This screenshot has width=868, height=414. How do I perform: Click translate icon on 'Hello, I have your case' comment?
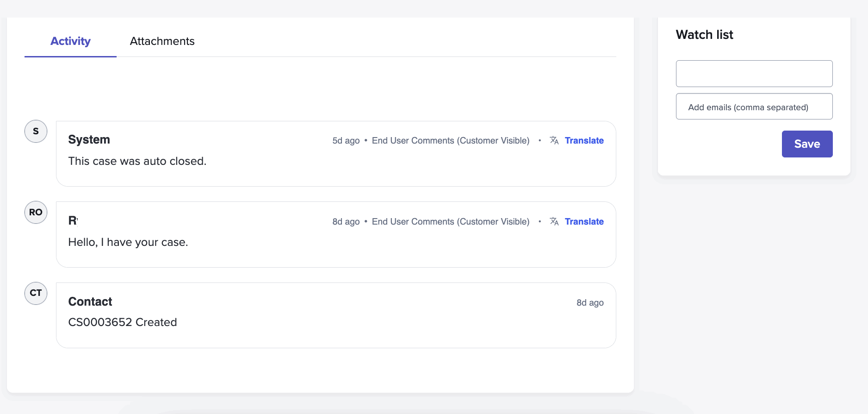(x=554, y=221)
